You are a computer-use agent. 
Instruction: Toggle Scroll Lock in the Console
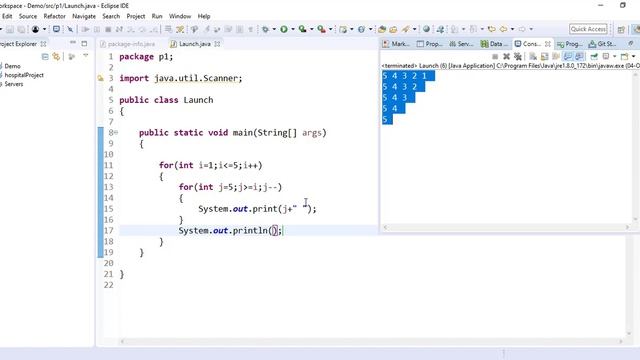tap(544, 56)
